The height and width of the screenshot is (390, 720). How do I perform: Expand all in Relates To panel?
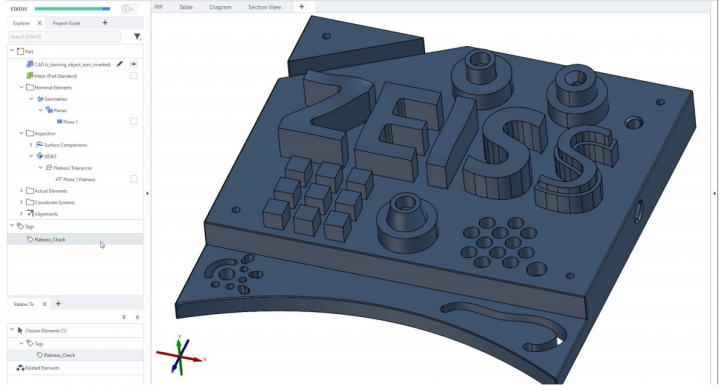(x=124, y=317)
